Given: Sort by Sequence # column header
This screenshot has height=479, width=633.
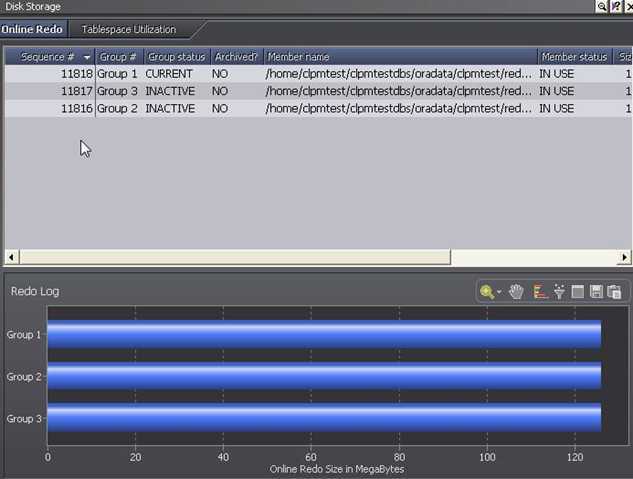Looking at the screenshot, I should click(49, 57).
